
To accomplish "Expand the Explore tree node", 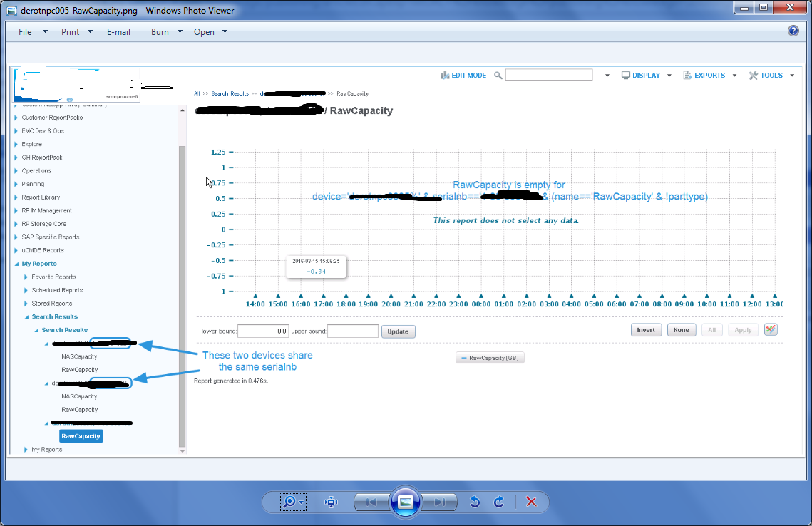I will [x=16, y=144].
